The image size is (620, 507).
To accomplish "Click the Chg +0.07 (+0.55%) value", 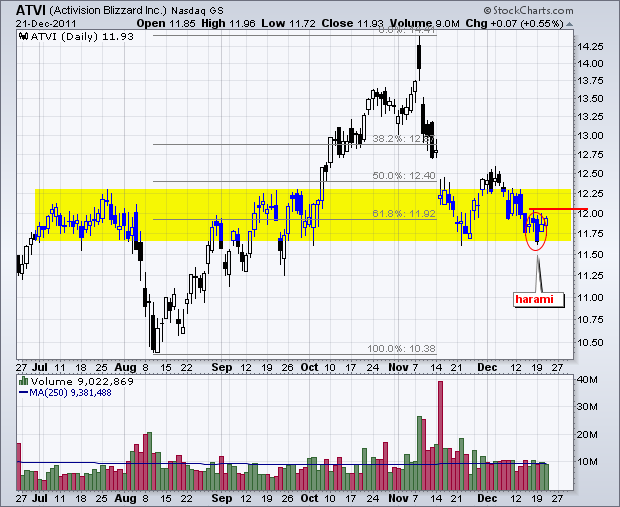I will (x=514, y=23).
